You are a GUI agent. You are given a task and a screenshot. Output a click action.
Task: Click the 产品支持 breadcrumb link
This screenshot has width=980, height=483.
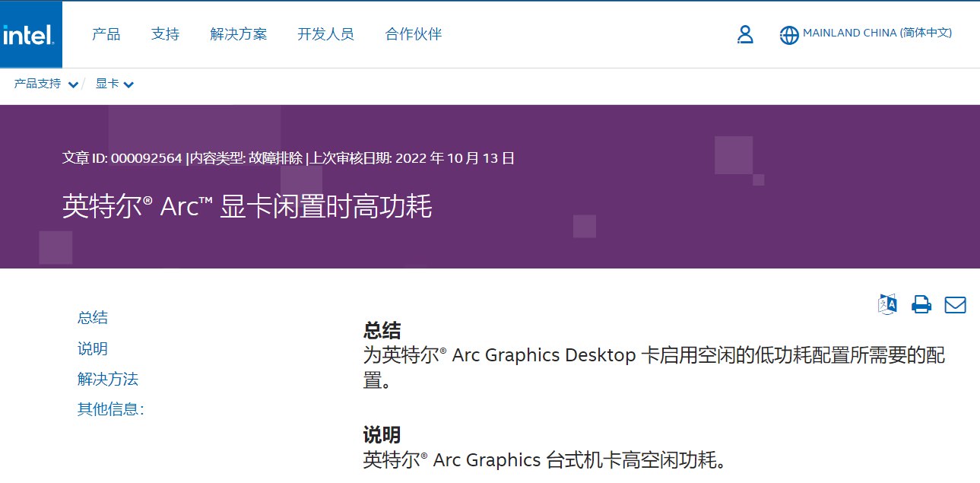click(x=37, y=84)
